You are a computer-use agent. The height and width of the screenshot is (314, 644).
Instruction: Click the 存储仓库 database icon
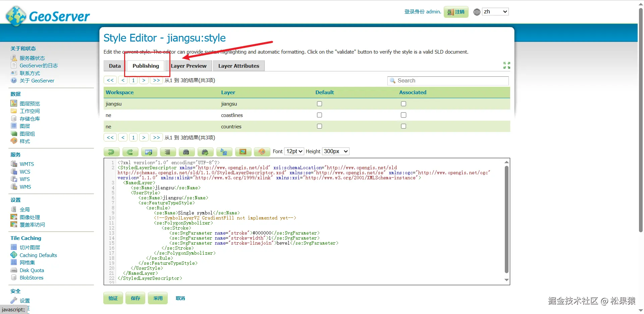pyautogui.click(x=14, y=119)
